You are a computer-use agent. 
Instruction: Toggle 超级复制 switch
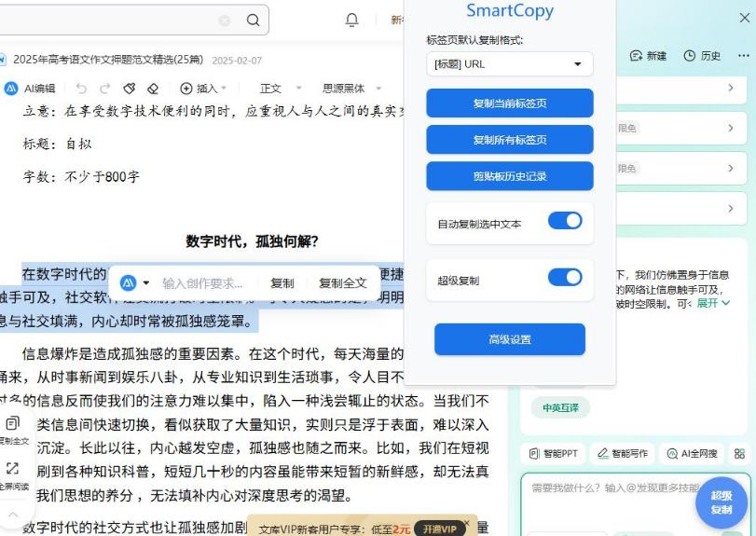(565, 277)
